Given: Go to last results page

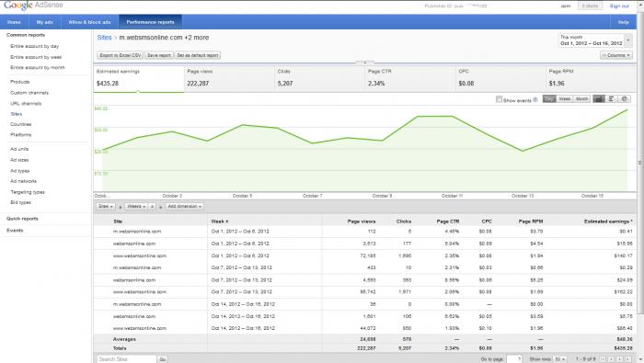Looking at the screenshot, I should [x=627, y=359].
